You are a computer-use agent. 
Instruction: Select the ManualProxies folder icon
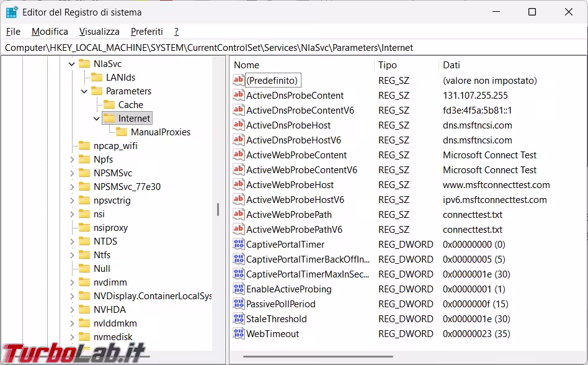click(122, 132)
